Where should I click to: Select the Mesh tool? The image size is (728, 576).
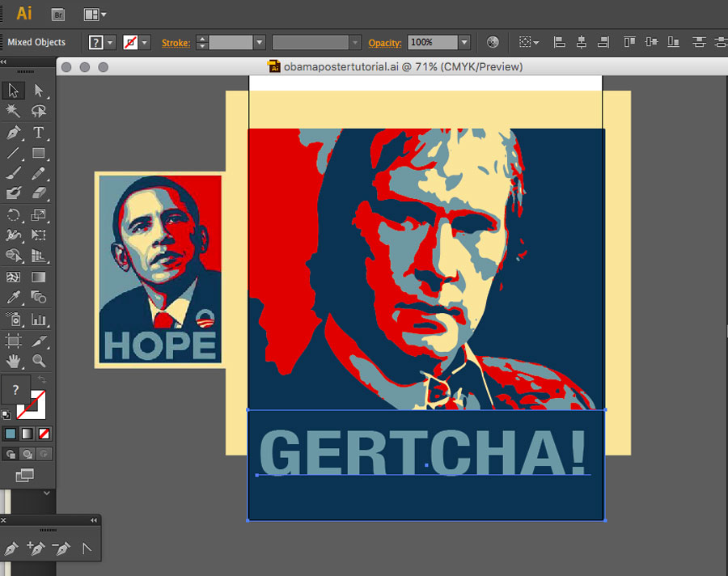point(13,277)
